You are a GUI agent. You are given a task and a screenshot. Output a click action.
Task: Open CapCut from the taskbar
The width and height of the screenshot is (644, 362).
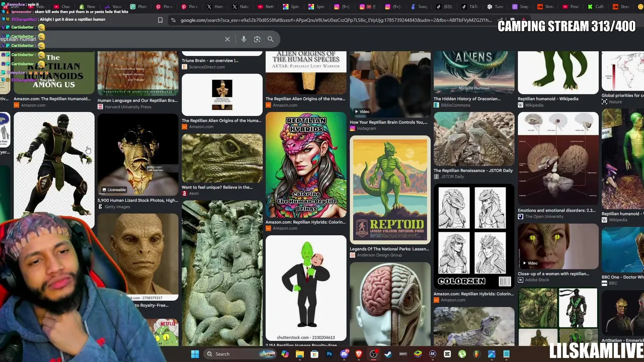coord(447,354)
